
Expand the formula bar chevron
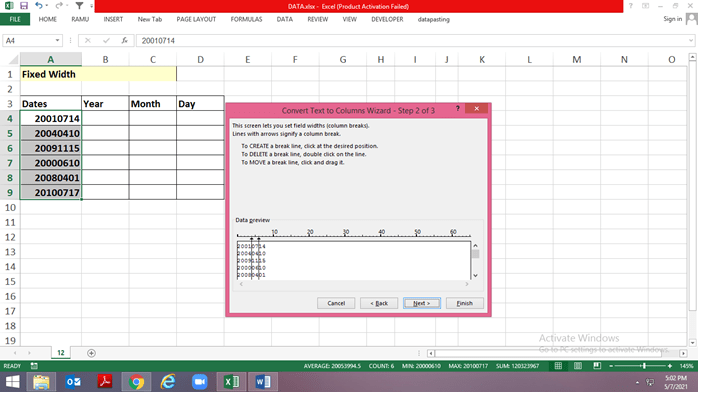691,41
